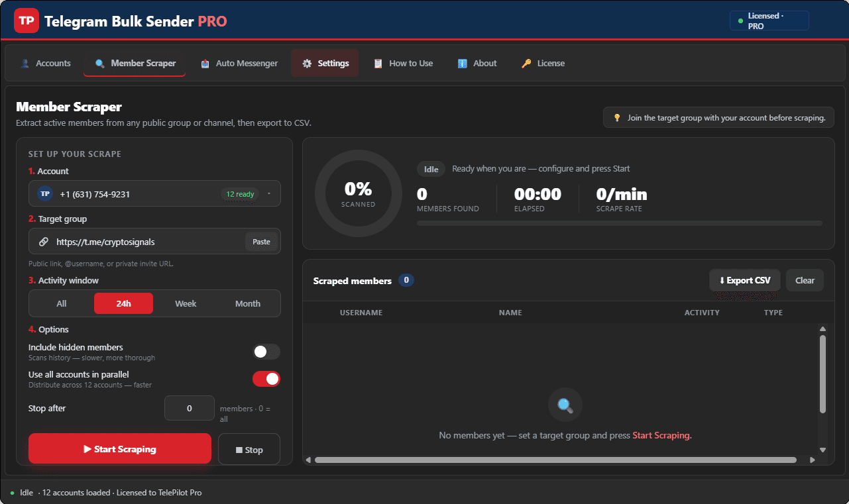Click the USERNAME column header
This screenshot has height=504, width=849.
point(361,313)
